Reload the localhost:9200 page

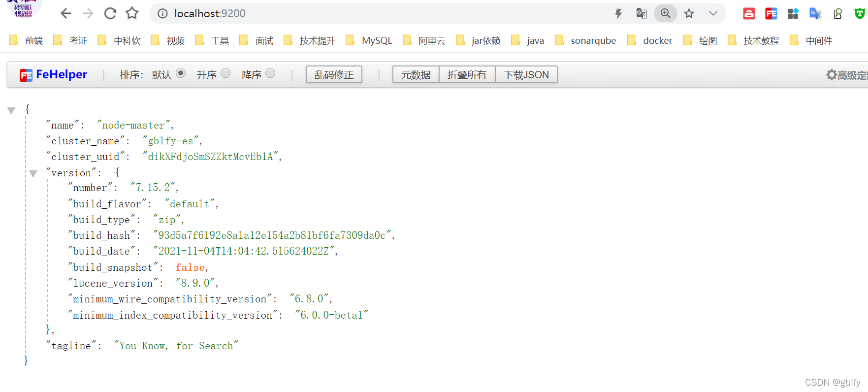click(x=110, y=13)
